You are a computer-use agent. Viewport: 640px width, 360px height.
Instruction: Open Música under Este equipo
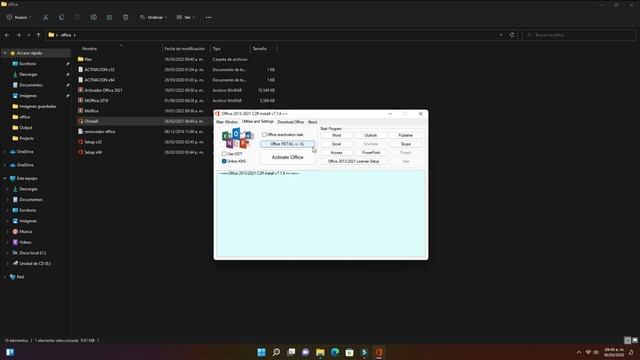(26, 231)
